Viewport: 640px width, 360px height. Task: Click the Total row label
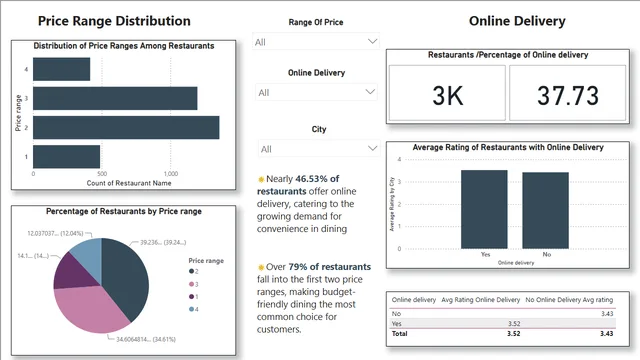(400, 333)
